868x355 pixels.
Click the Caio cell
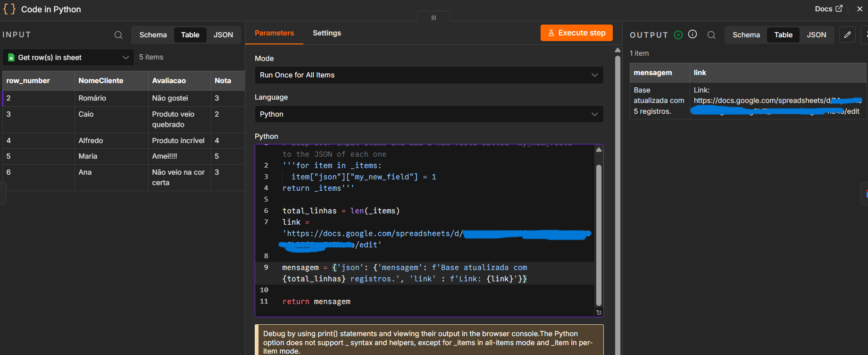click(x=111, y=119)
